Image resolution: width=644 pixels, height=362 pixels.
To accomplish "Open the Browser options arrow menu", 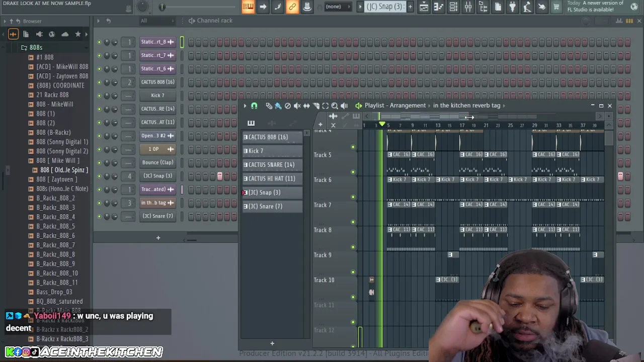I will [x=5, y=21].
